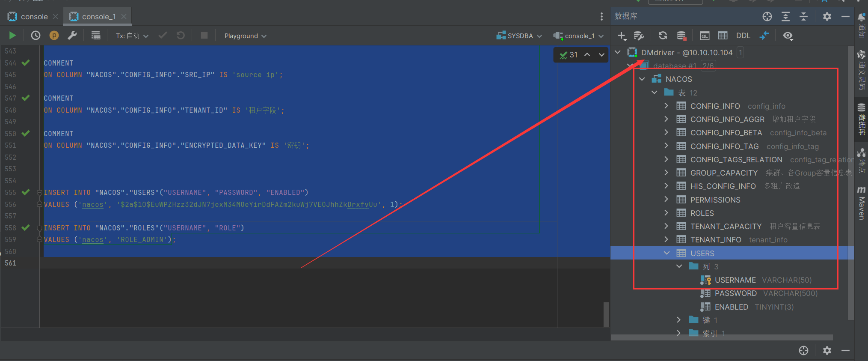The width and height of the screenshot is (868, 361).
Task: Click the in-editor results icon
Action: point(96,36)
